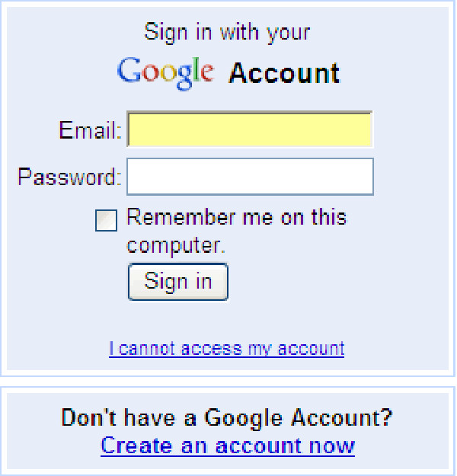Click the 'Password:' field label
Viewport: 457px width, 476px height.
click(x=69, y=177)
